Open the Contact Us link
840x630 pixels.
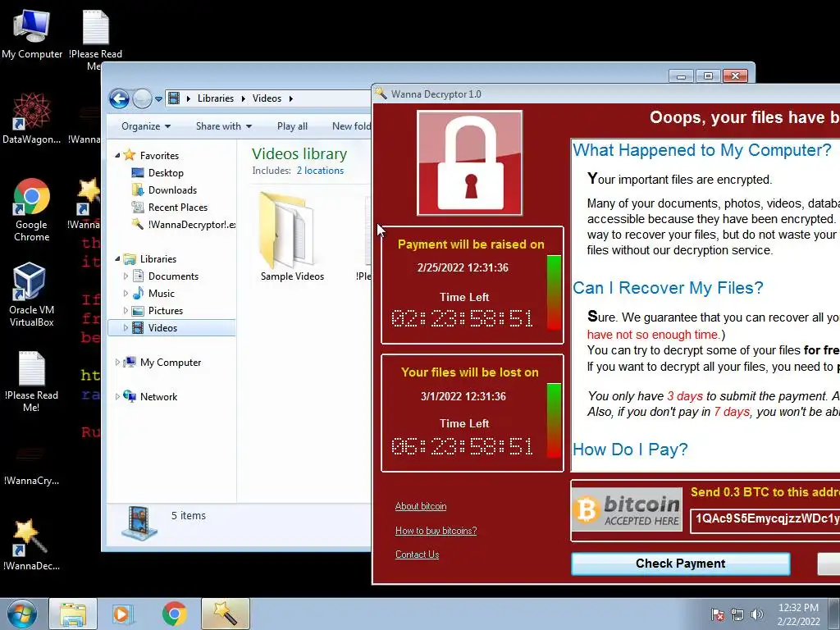pos(417,555)
